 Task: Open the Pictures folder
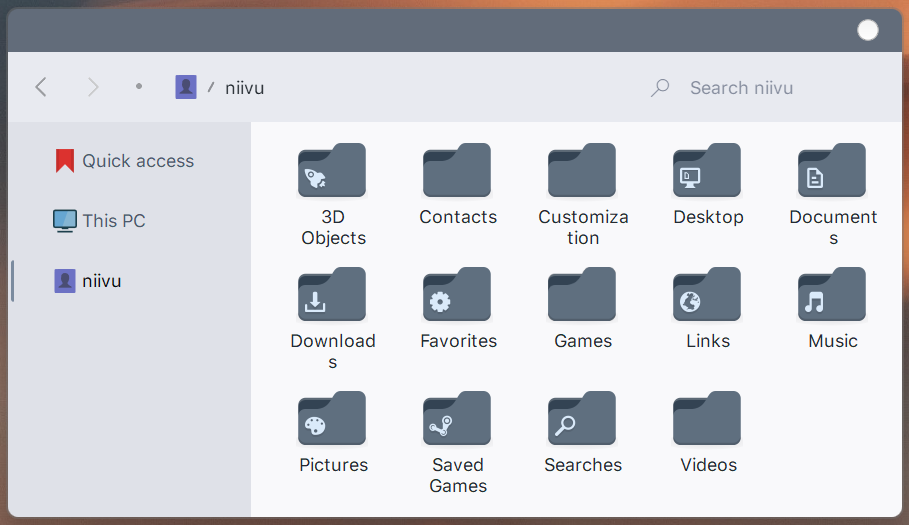[332, 420]
